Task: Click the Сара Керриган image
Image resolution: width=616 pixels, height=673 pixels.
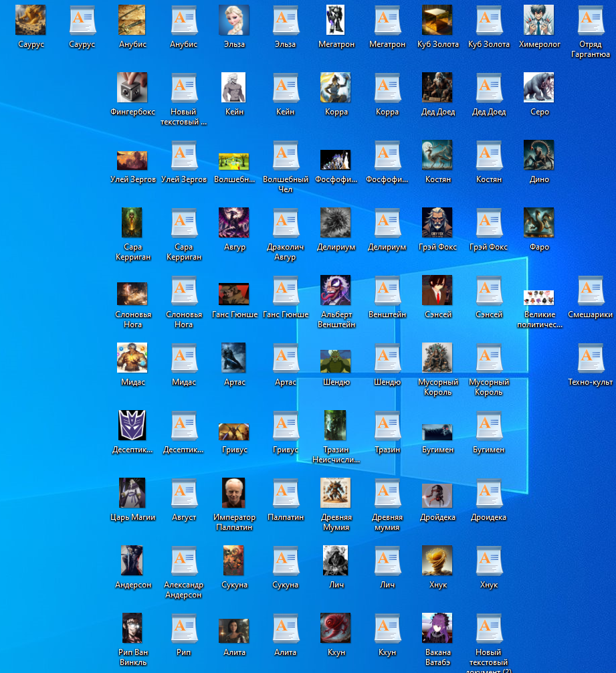Action: point(132,223)
